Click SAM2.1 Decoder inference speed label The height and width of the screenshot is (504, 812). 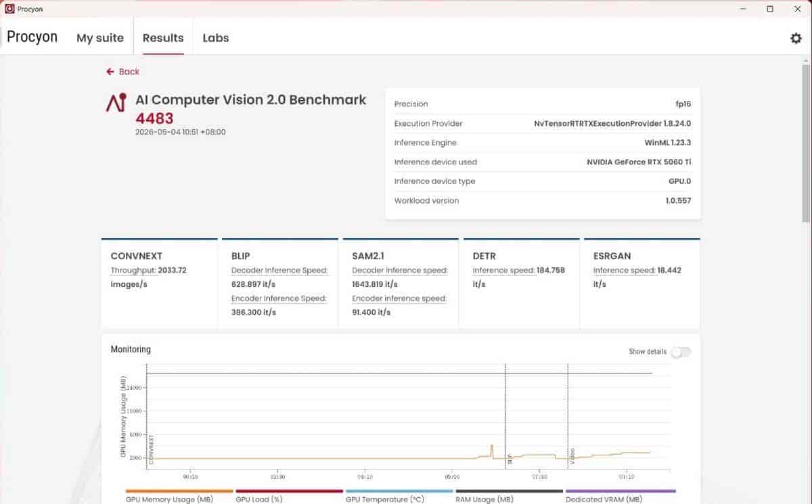(x=400, y=271)
